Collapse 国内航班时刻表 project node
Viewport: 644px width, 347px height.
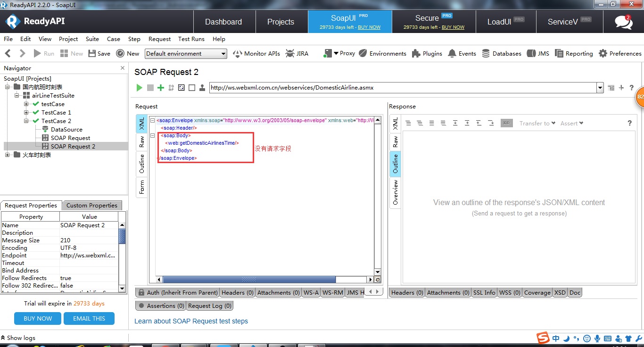click(8, 87)
